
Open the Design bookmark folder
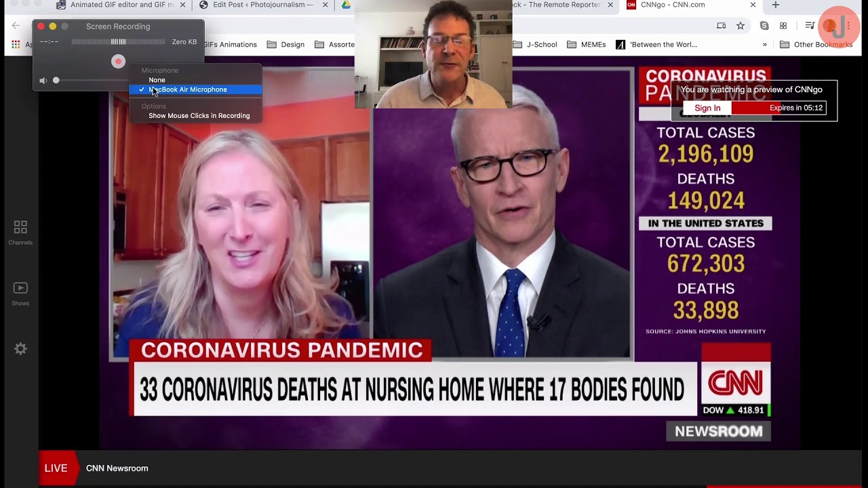(285, 45)
